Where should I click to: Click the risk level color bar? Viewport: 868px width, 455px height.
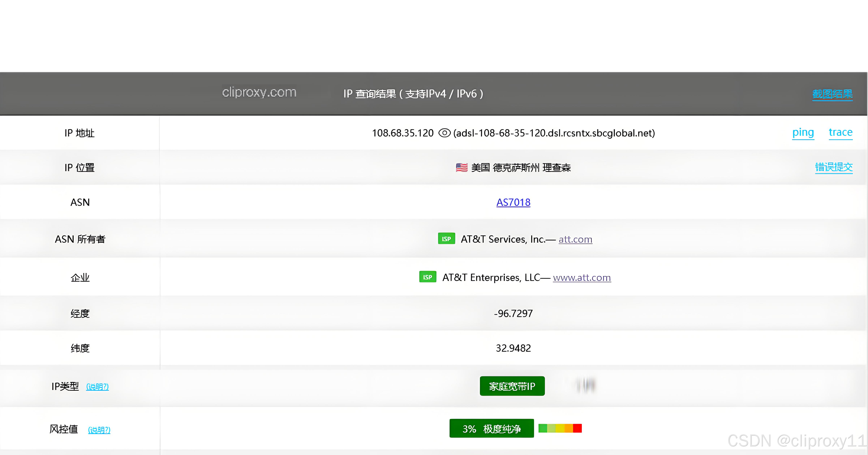pyautogui.click(x=560, y=428)
